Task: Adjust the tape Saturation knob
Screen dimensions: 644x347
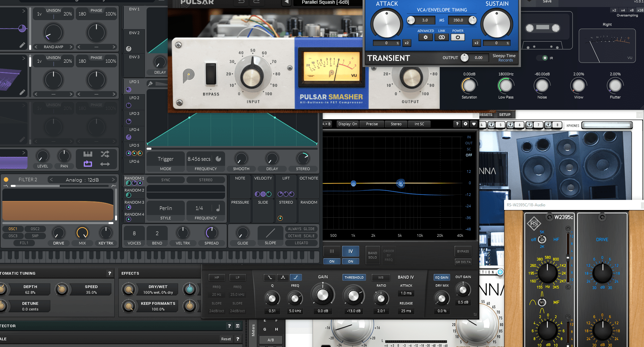Action: (469, 86)
